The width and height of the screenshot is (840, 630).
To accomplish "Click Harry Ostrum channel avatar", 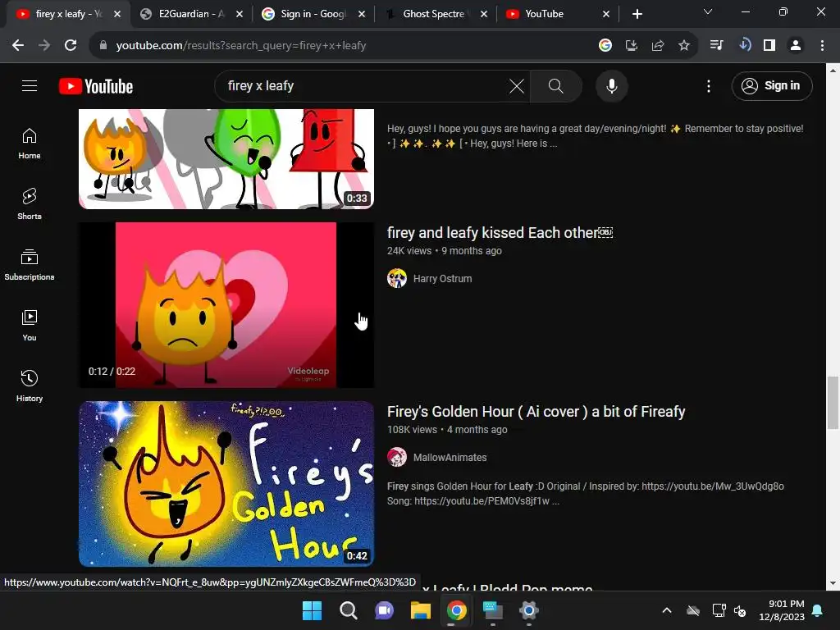I will coord(397,279).
